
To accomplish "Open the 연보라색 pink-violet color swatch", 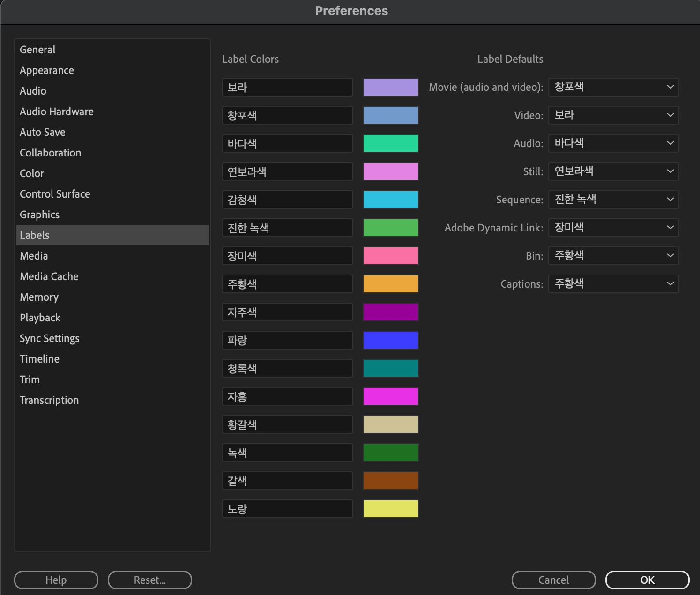I will pyautogui.click(x=391, y=171).
